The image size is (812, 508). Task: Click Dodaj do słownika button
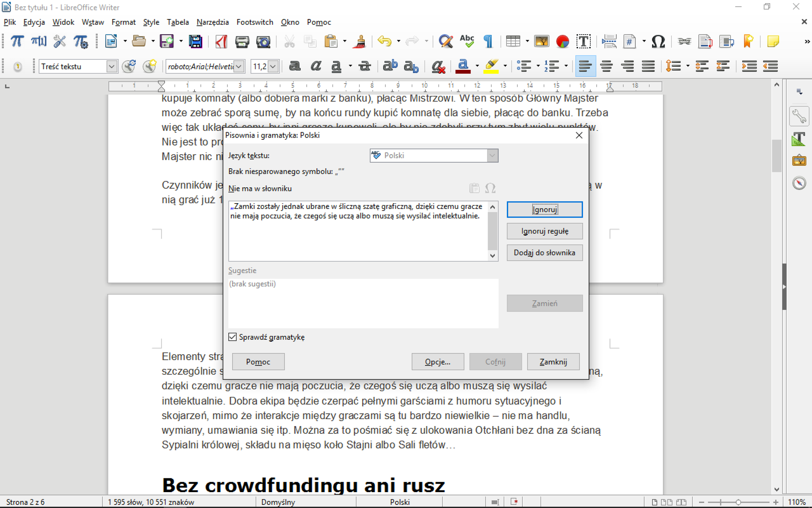coord(545,253)
